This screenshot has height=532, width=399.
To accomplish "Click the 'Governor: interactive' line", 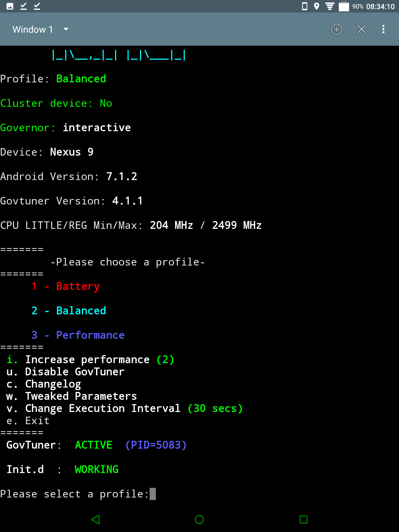I will click(x=65, y=128).
